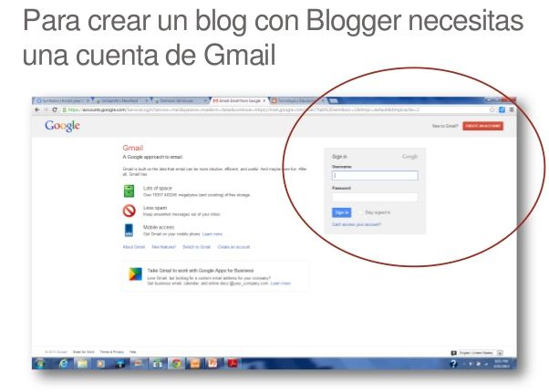Open the media player taskbar icon
The height and width of the screenshot is (392, 549).
point(101,364)
